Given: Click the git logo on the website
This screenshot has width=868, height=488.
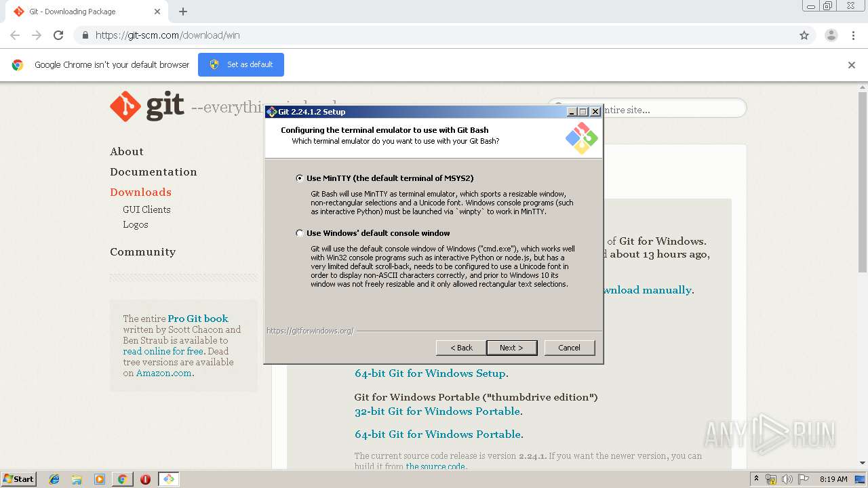Looking at the screenshot, I should click(147, 106).
